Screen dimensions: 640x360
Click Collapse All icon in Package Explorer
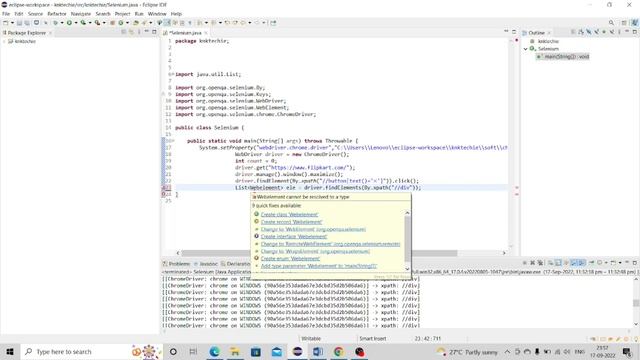point(123,32)
